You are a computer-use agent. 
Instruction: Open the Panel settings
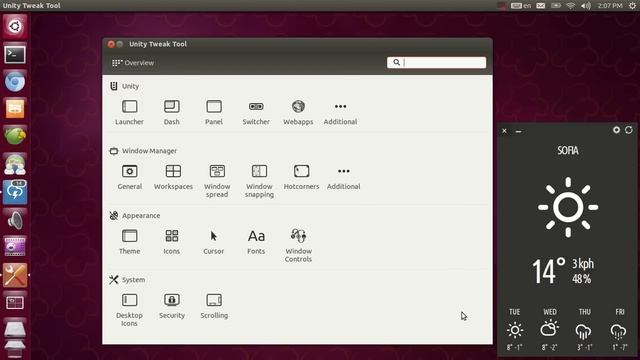click(214, 112)
